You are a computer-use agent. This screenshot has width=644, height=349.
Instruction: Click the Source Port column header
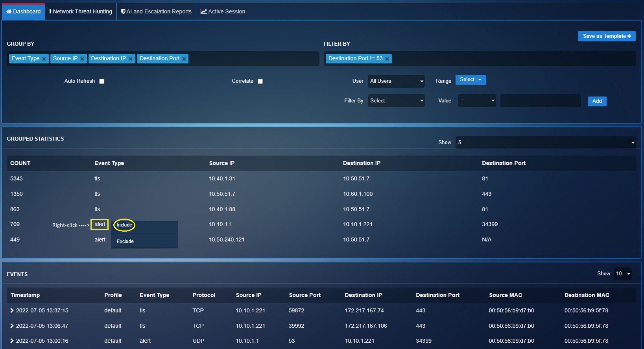(x=304, y=295)
